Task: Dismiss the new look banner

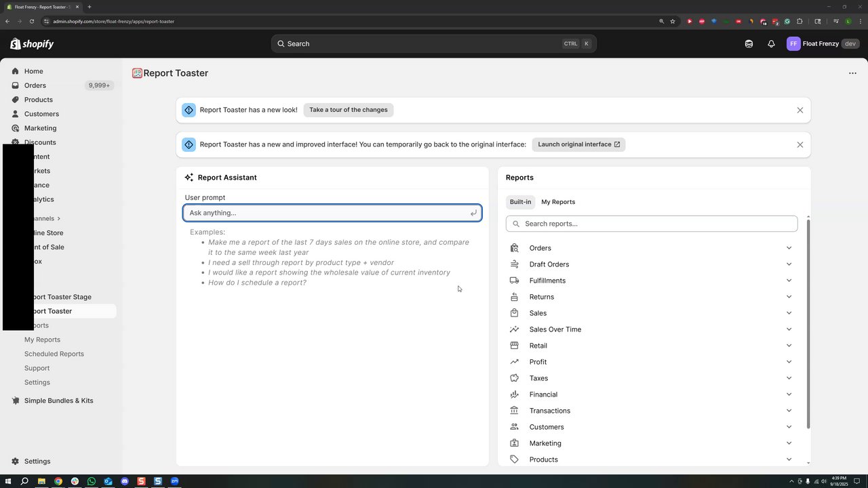Action: click(800, 110)
